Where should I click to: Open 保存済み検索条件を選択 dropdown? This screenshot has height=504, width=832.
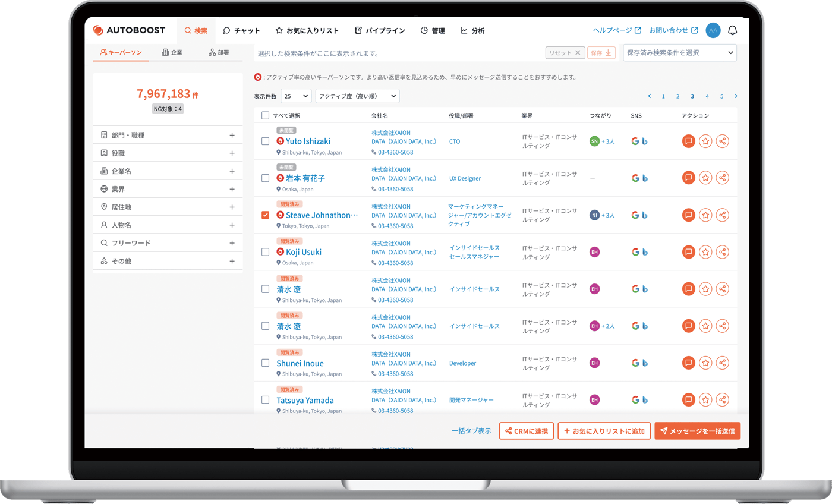click(x=680, y=53)
